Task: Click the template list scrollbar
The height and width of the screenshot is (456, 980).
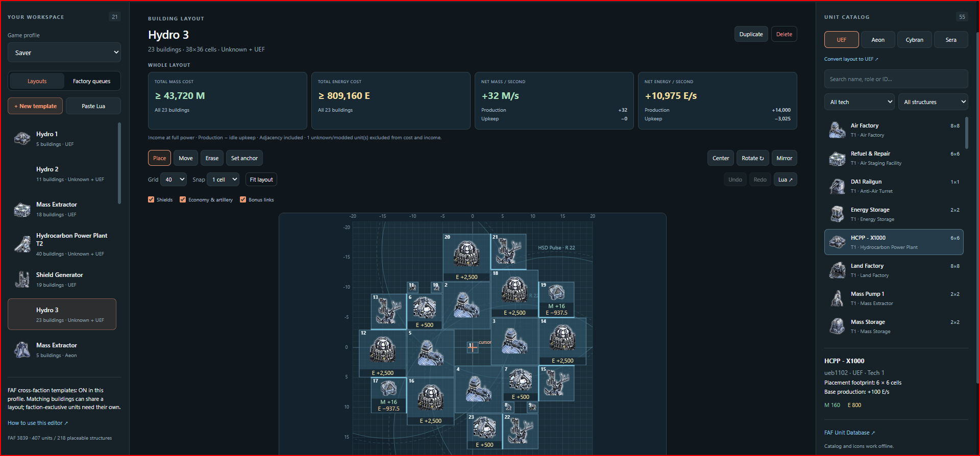Action: (x=119, y=163)
